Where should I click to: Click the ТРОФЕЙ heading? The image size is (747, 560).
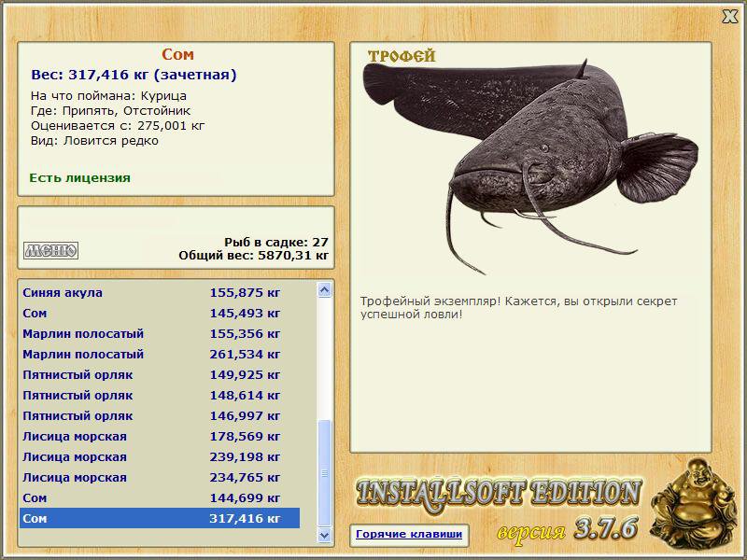pyautogui.click(x=402, y=56)
